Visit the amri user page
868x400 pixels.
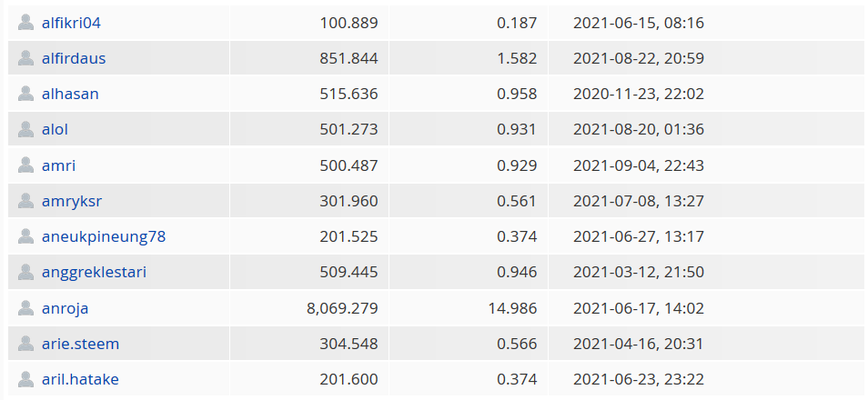point(58,165)
